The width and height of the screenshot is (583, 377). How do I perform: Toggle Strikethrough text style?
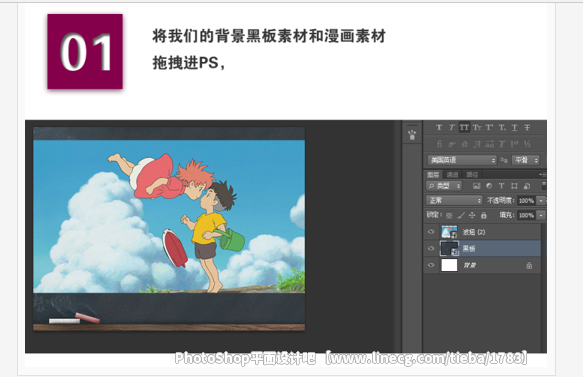click(527, 128)
